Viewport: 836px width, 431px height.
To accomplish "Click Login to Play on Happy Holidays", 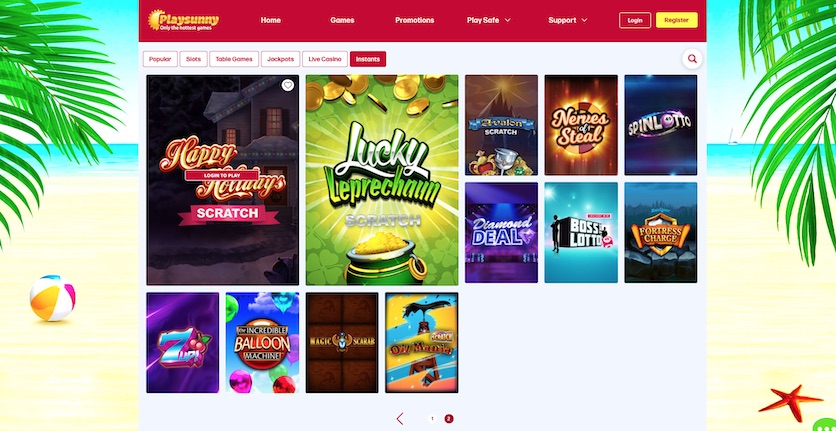I will (222, 175).
